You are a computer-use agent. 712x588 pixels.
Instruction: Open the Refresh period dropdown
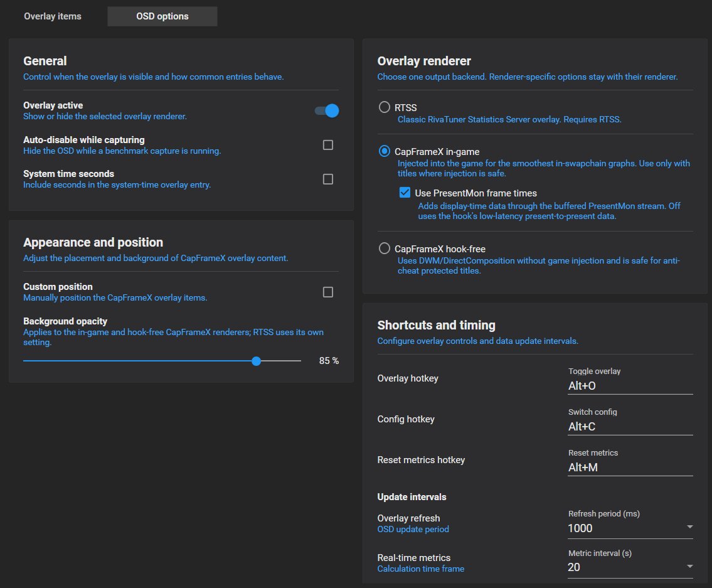(630, 528)
